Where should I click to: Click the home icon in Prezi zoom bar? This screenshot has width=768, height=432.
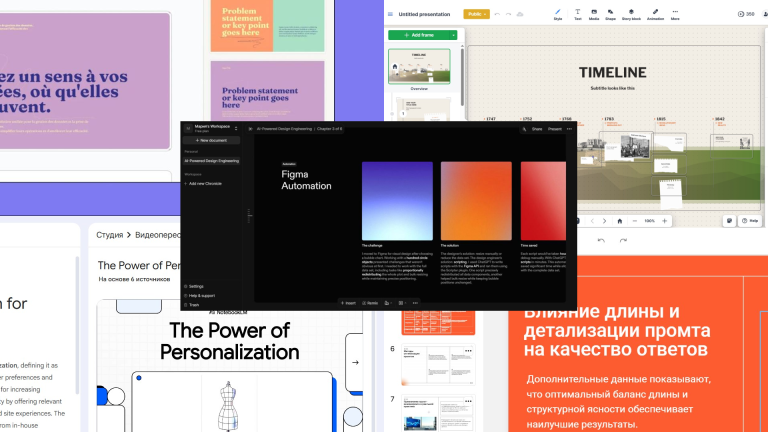click(620, 221)
